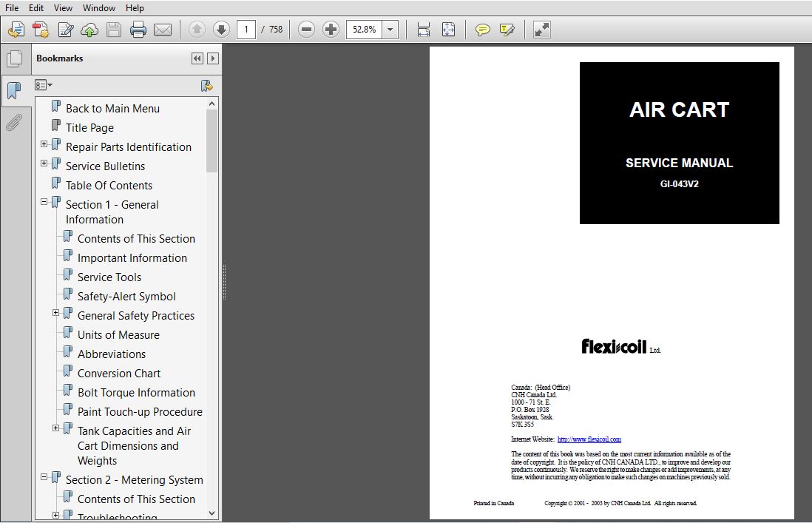The height and width of the screenshot is (523, 812).
Task: Open zoom level dropdown arrow
Action: (x=390, y=30)
